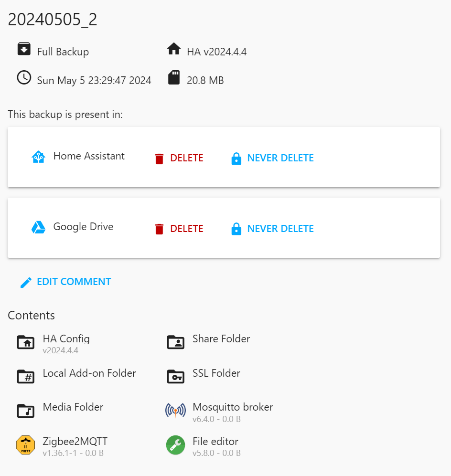Screen dimensions: 451x476
Task: Click the 'Share Folder' entry text
Action: (221, 339)
